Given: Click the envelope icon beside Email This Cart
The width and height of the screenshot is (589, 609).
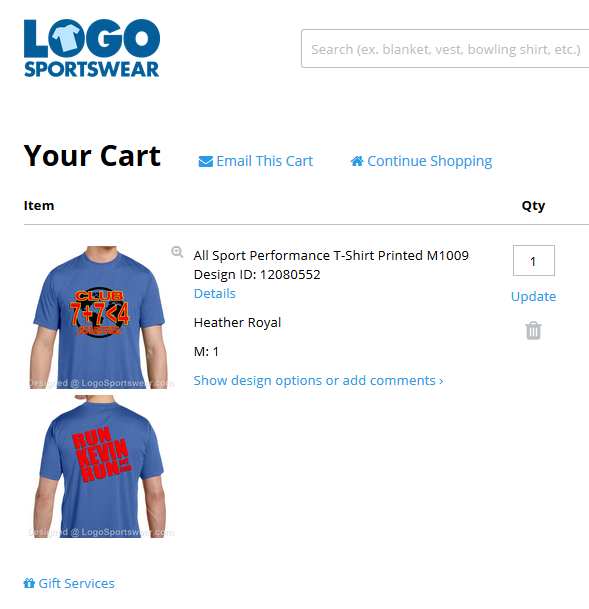Looking at the screenshot, I should pyautogui.click(x=205, y=161).
